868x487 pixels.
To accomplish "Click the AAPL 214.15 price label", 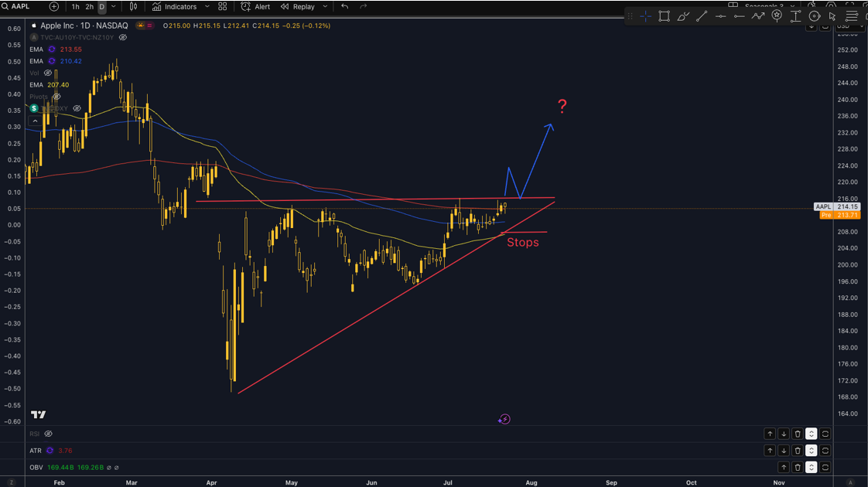I will point(837,206).
